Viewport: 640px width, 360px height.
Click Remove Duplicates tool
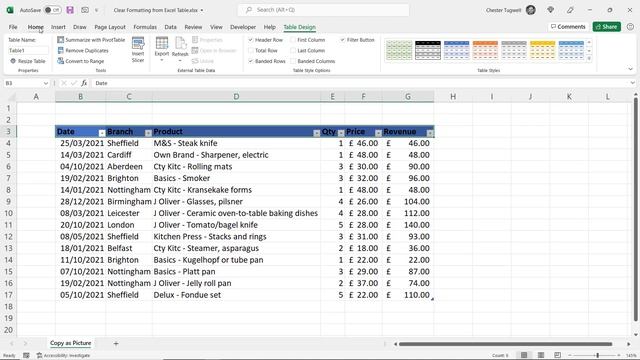pos(83,50)
